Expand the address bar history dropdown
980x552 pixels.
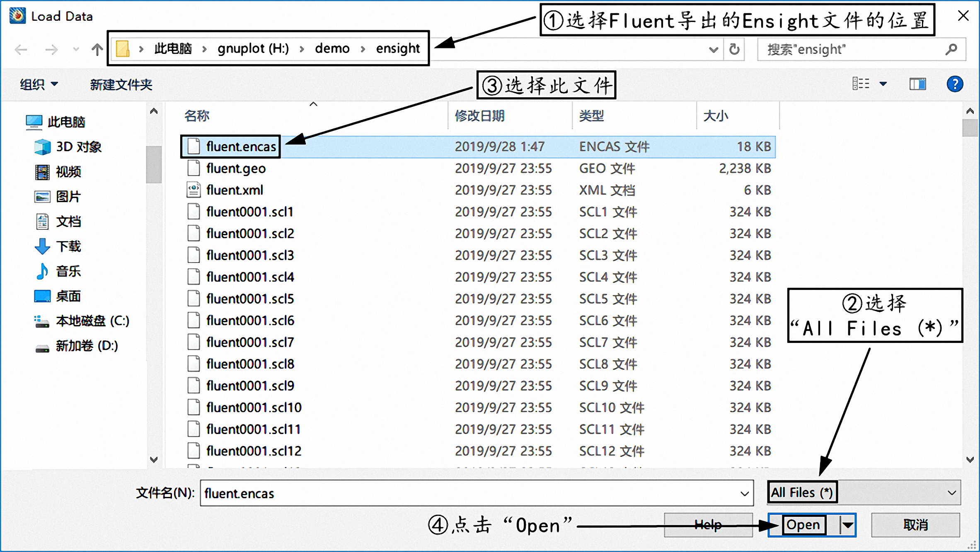pyautogui.click(x=713, y=50)
